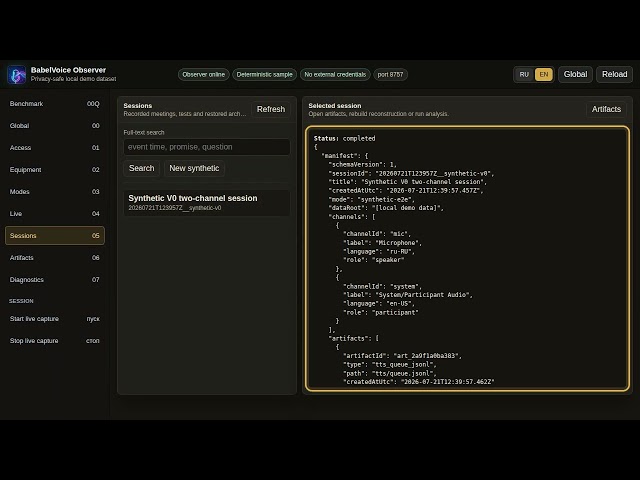Open the Modes sidebar item
Viewport: 640px width, 480px height.
tap(55, 192)
